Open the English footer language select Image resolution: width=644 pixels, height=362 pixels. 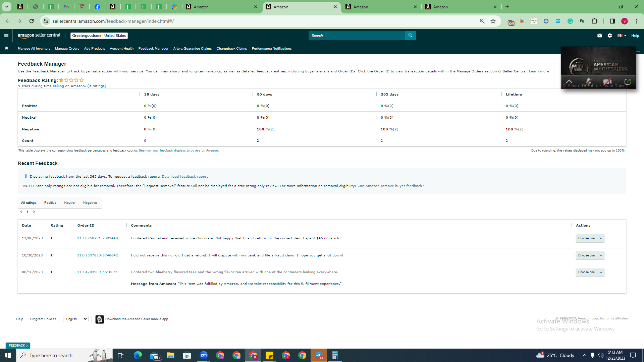click(x=76, y=319)
